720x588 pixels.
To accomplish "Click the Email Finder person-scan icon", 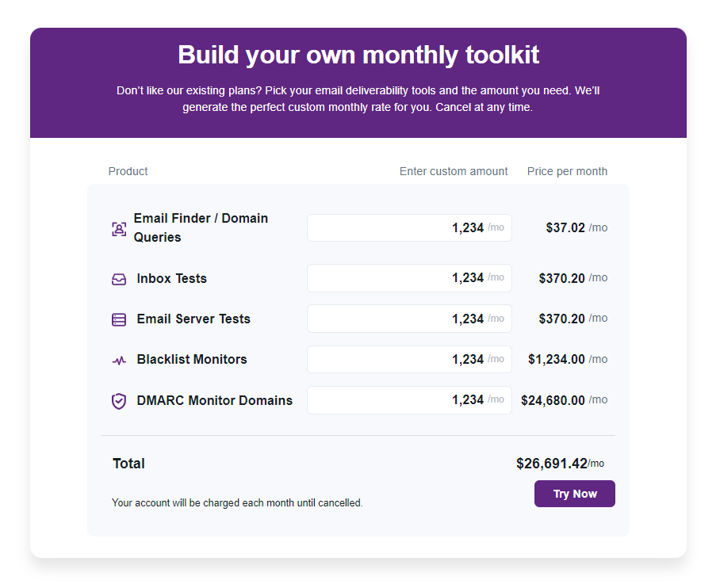I will click(119, 229).
